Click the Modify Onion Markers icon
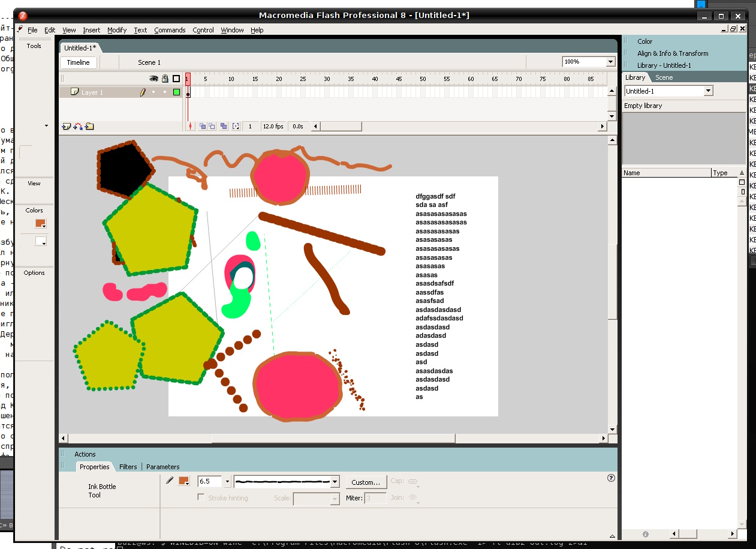The image size is (756, 549). click(x=236, y=127)
